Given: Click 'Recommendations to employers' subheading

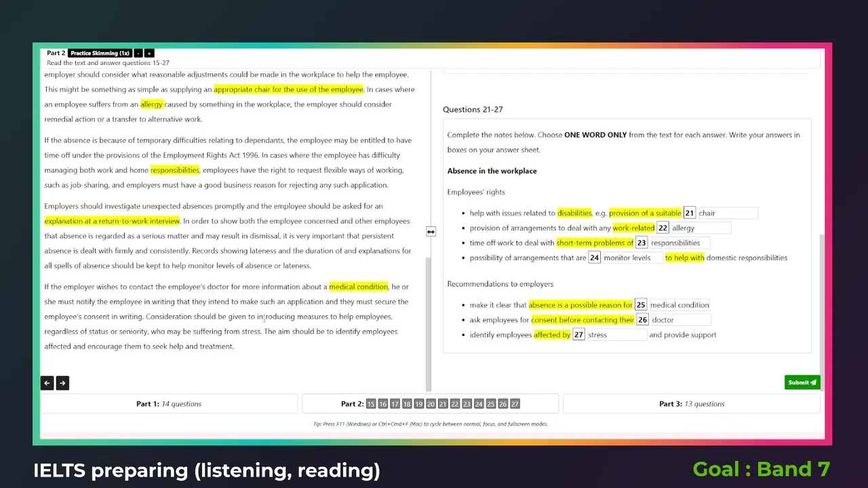Looking at the screenshot, I should 500,284.
